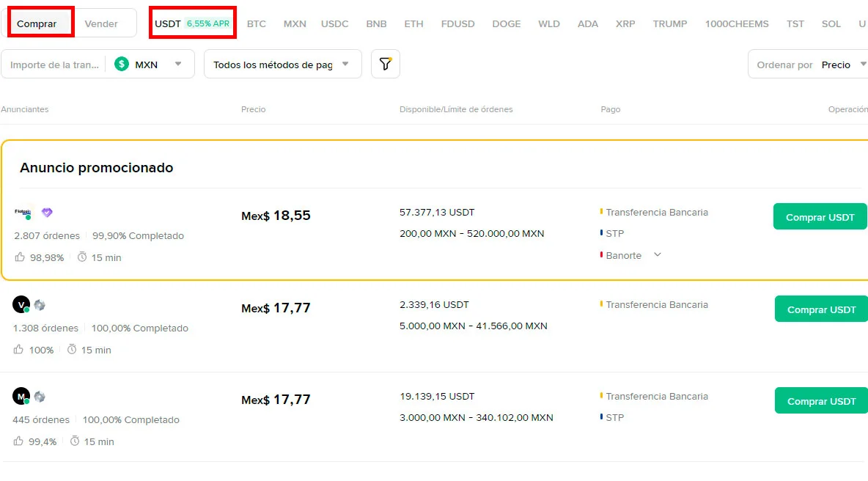Click the purple diamond badge of promoted advertiser
Viewport: 868px width, 481px height.
tap(47, 213)
